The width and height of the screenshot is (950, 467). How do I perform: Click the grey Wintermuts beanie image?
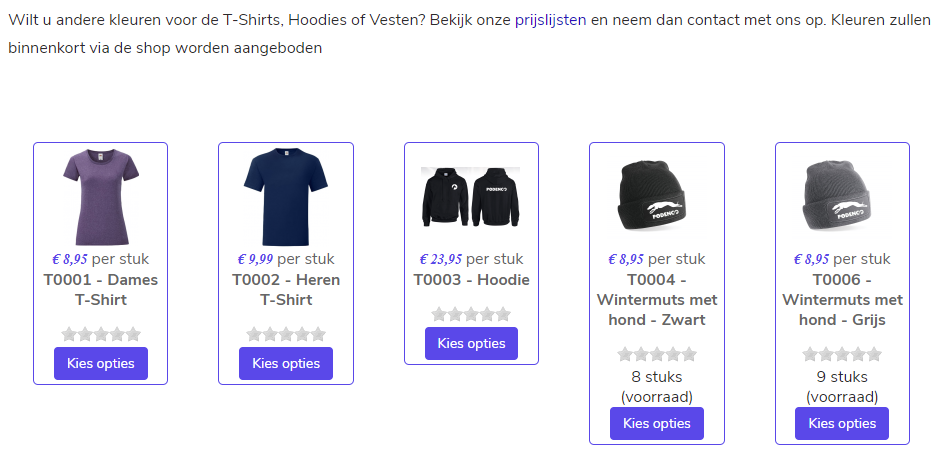tap(842, 197)
